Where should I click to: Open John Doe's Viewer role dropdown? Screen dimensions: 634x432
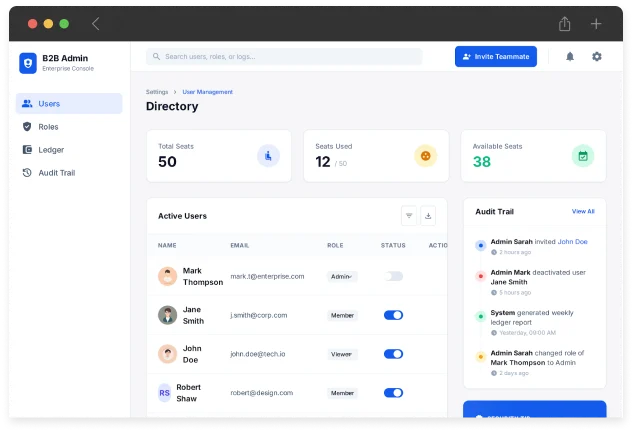click(x=342, y=354)
